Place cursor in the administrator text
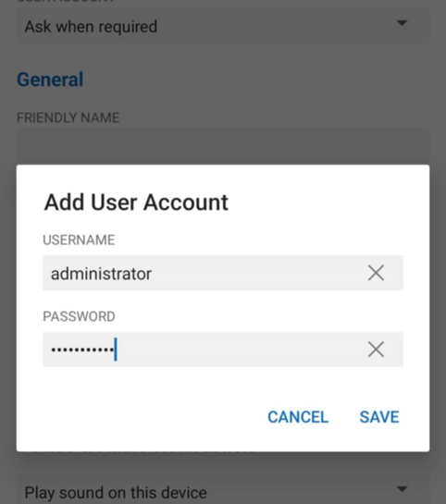Image resolution: width=446 pixels, height=504 pixels. [101, 274]
